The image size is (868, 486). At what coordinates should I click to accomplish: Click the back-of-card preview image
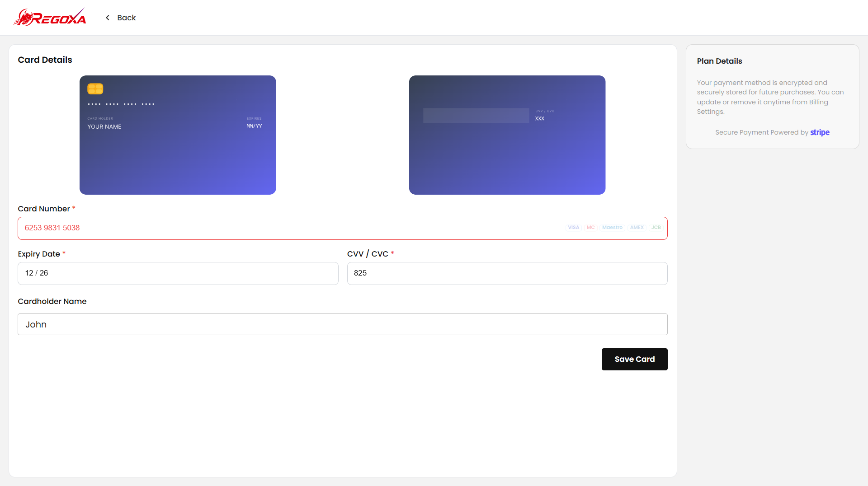point(507,135)
